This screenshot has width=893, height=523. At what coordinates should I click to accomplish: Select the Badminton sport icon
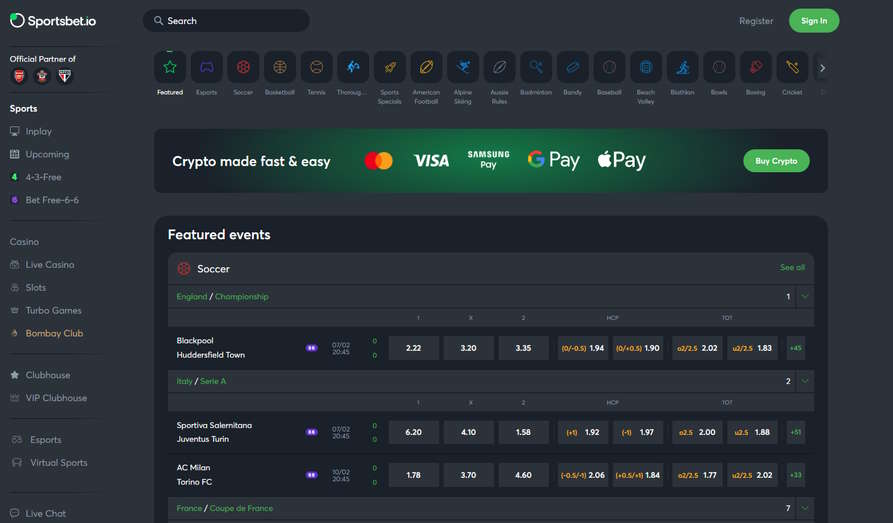point(536,68)
